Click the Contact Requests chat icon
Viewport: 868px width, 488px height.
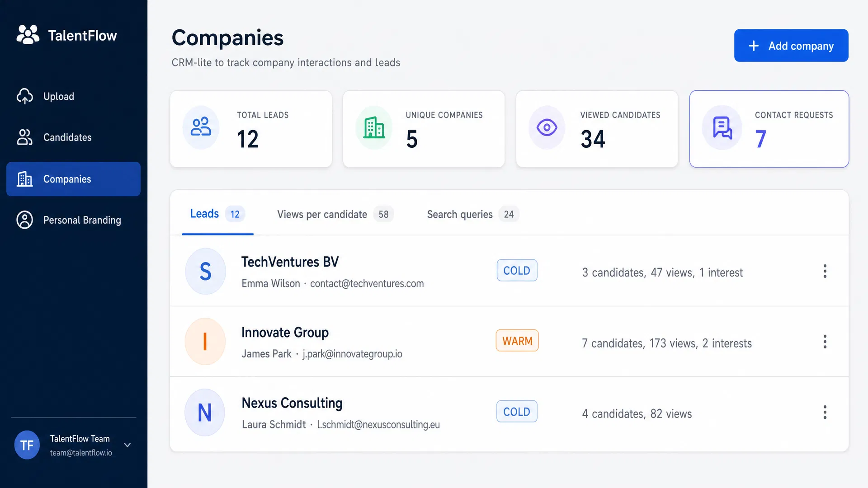tap(722, 127)
